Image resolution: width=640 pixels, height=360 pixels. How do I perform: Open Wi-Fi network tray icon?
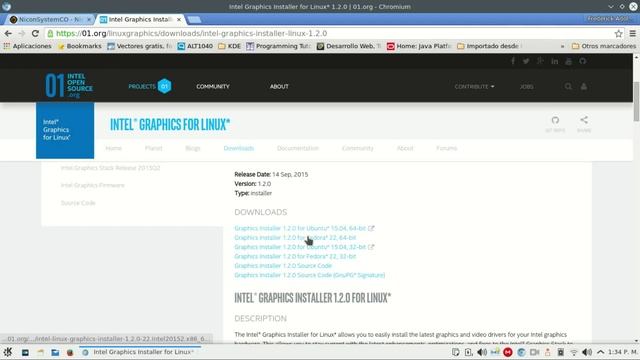click(x=573, y=352)
